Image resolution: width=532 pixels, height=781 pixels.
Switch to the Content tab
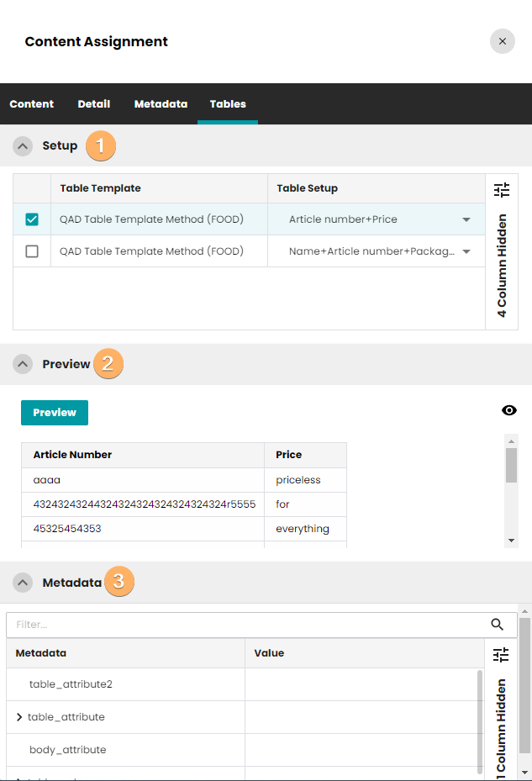point(31,104)
